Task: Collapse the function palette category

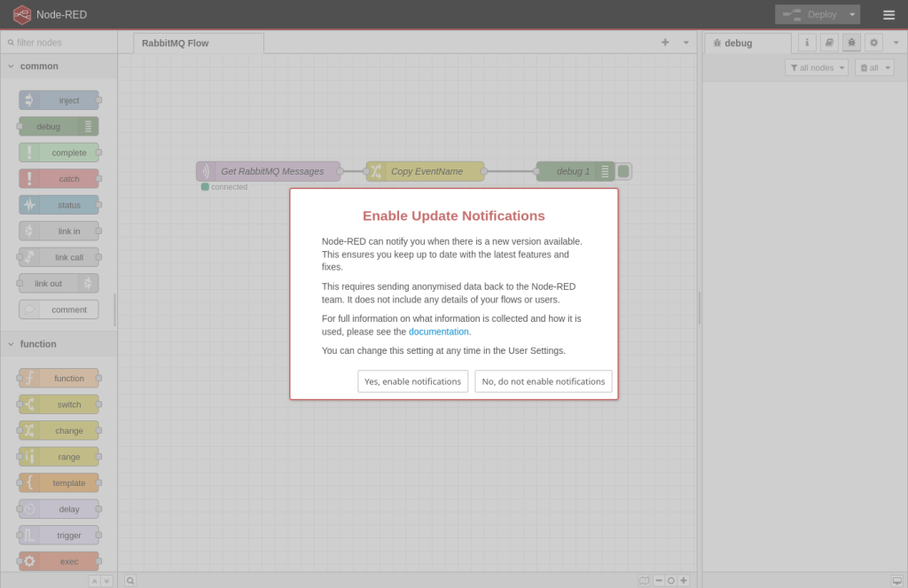Action: pyautogui.click(x=12, y=344)
